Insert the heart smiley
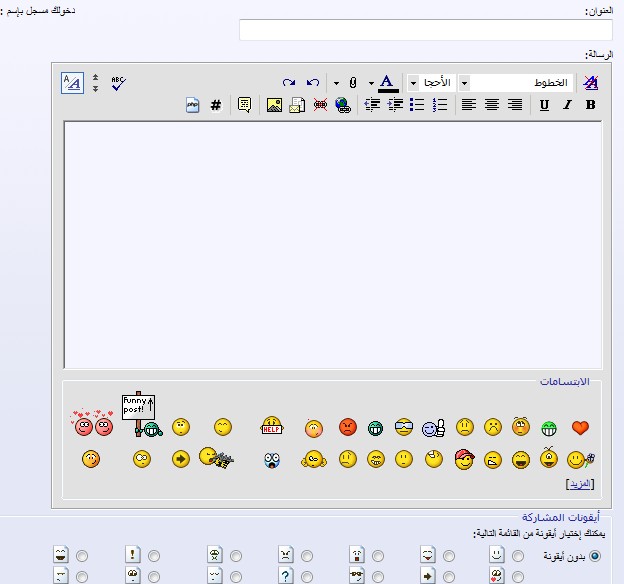The height and width of the screenshot is (584, 624). click(x=580, y=428)
